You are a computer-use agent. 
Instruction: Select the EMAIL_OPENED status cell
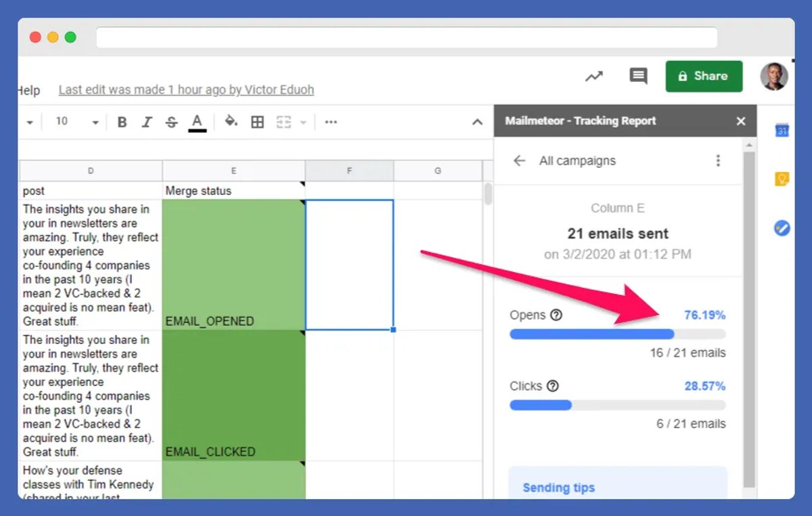click(234, 265)
